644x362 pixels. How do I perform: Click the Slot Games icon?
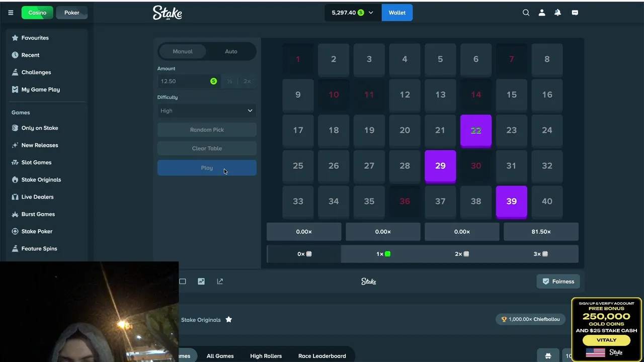point(15,162)
